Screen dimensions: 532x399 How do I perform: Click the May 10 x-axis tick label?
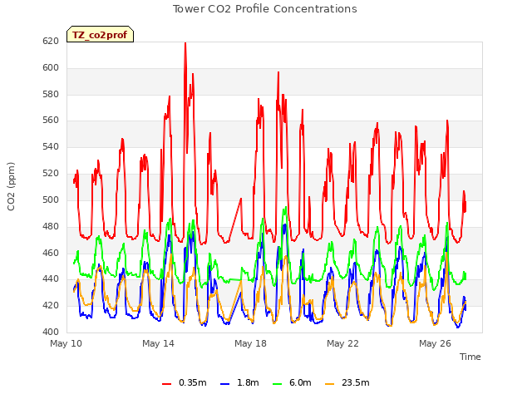tap(66, 343)
